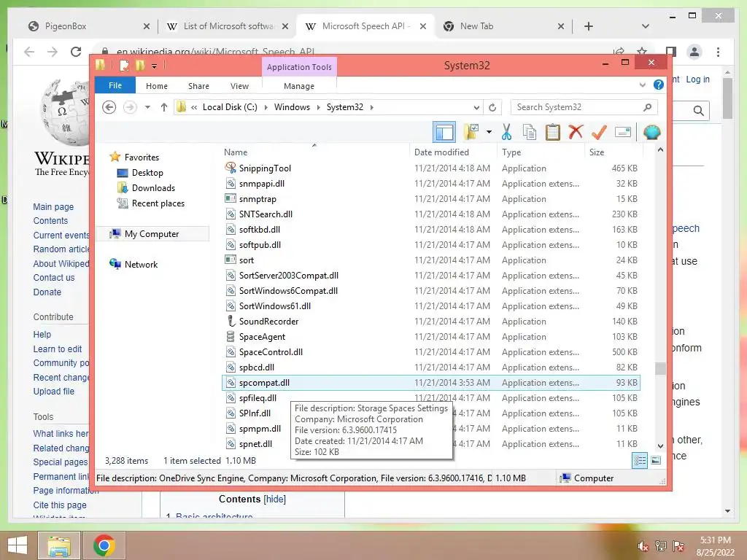Click the new folder toolbar icon
747x560 pixels.
pos(471,132)
